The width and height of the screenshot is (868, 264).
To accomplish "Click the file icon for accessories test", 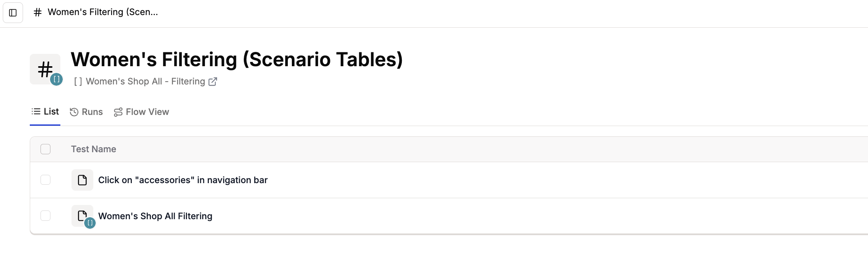I will pyautogui.click(x=82, y=180).
